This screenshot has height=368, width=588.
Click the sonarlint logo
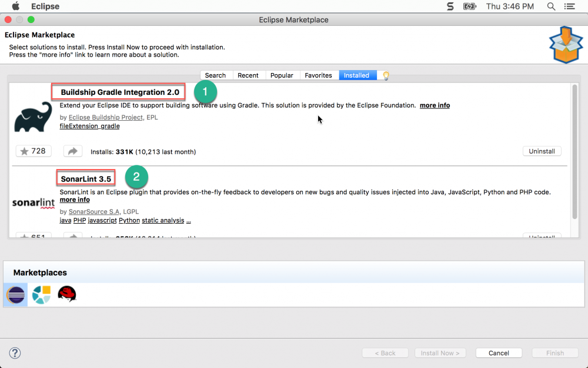click(34, 203)
